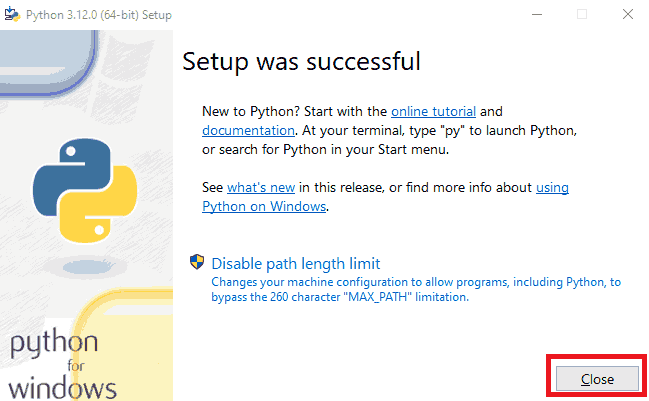Viewport: 649px width, 401px height.
Task: Click the greyed-out maximize button
Action: pyautogui.click(x=582, y=14)
